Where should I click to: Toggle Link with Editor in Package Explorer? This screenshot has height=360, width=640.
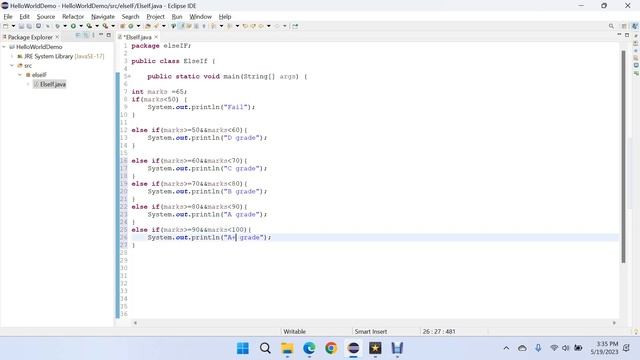tap(86, 36)
